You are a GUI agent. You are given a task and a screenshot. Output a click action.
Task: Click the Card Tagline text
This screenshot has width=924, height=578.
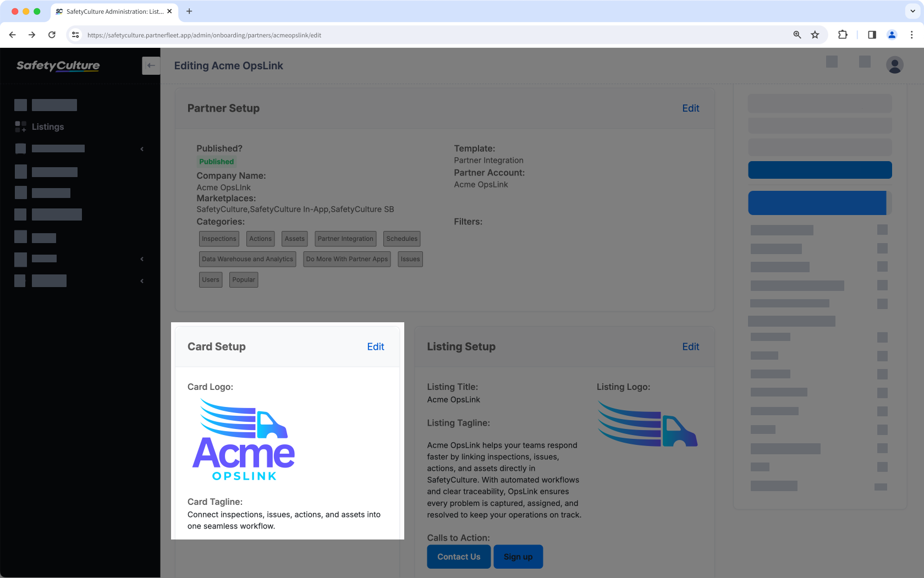point(284,520)
